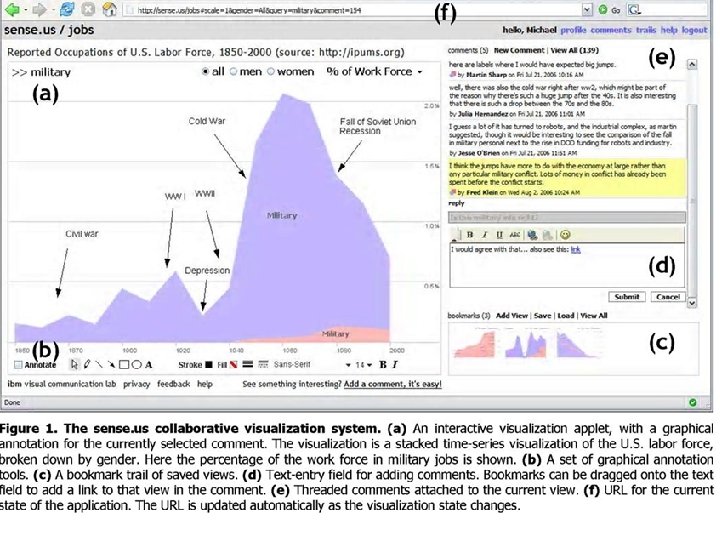Apply italic in comment editor
Image resolution: width=720 pixels, height=540 pixels.
484,235
